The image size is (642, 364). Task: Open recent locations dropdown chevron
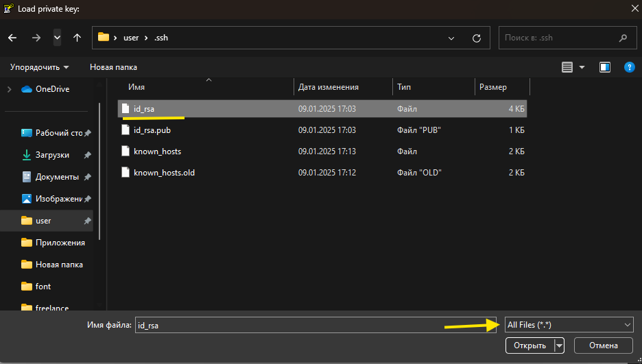58,38
